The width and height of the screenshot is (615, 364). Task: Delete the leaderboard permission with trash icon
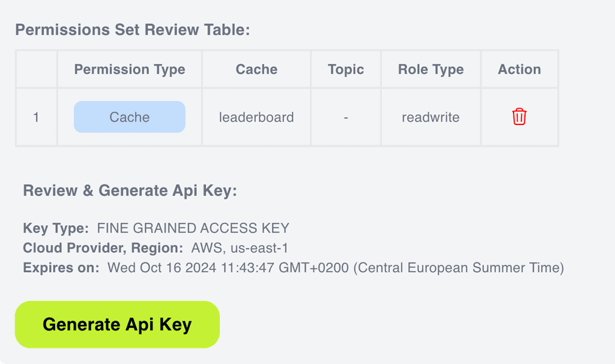click(x=519, y=117)
